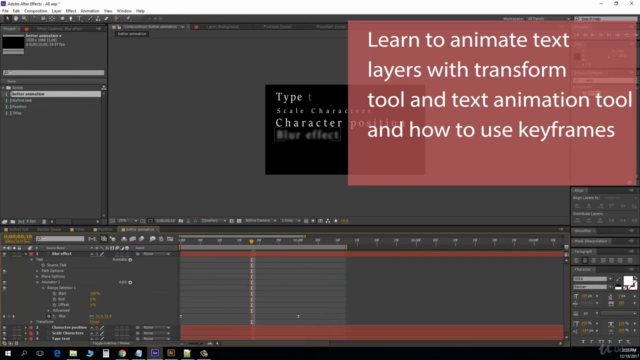The height and width of the screenshot is (360, 640).
Task: Hide the Blur effect layer
Action: [x=4, y=254]
